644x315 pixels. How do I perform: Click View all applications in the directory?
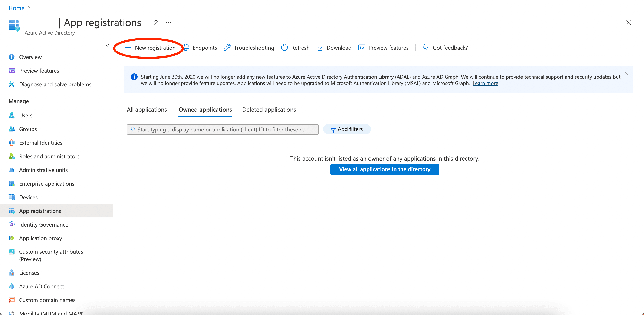click(x=384, y=169)
